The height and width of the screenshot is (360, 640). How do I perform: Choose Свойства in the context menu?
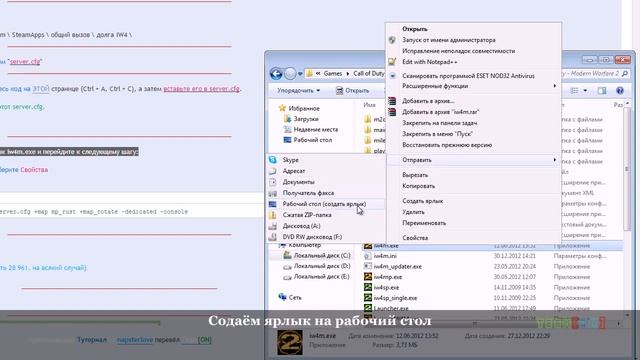415,238
